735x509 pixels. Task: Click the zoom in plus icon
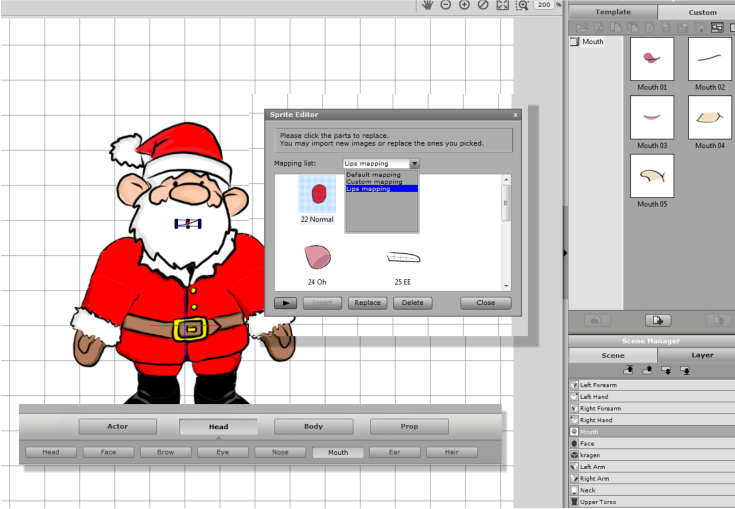point(464,5)
